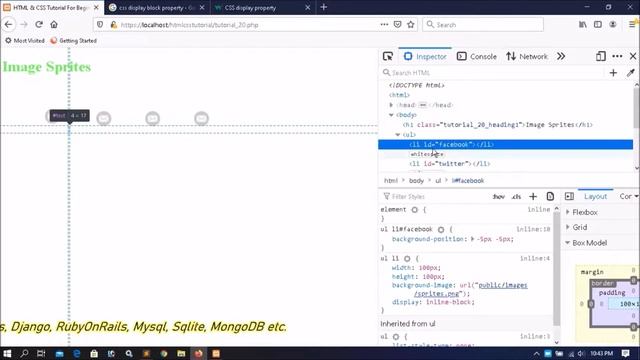Screen dimensions: 640x360
Task: Open the Most Visited bookmarks folder
Action: point(24,41)
